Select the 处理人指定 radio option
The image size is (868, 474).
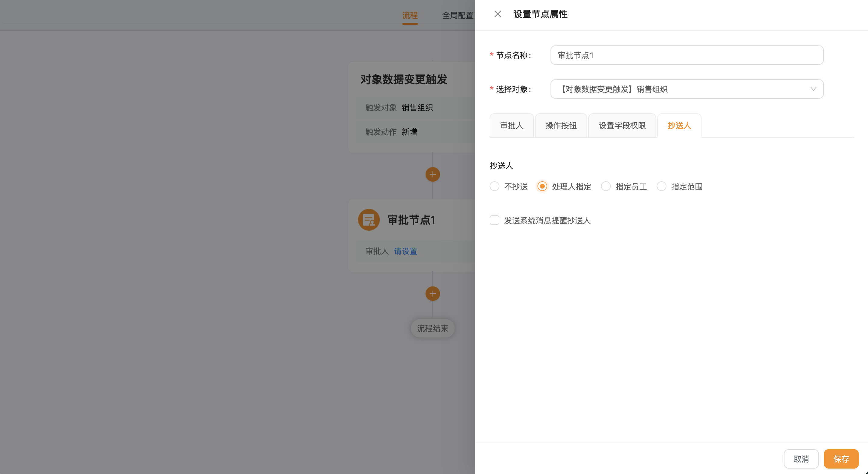pyautogui.click(x=542, y=186)
